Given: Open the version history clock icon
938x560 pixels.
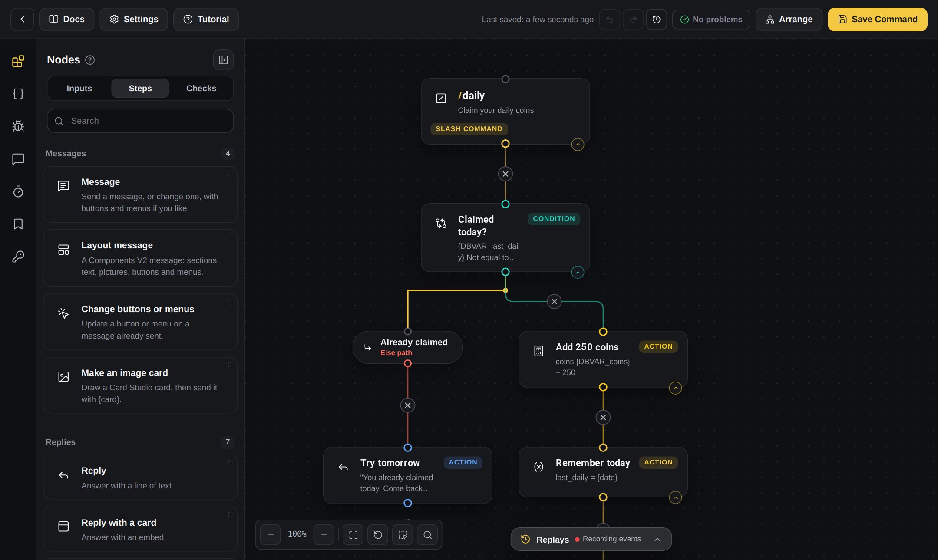Looking at the screenshot, I should click(x=657, y=20).
